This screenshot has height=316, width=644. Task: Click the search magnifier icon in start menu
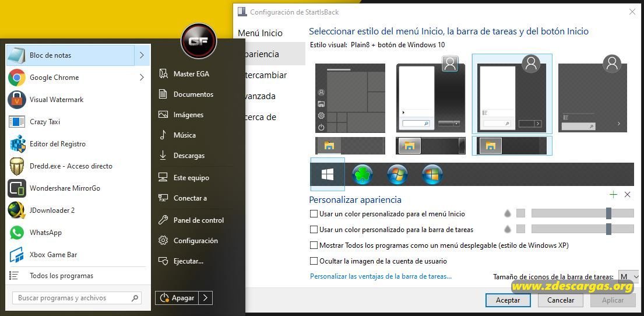[135, 298]
